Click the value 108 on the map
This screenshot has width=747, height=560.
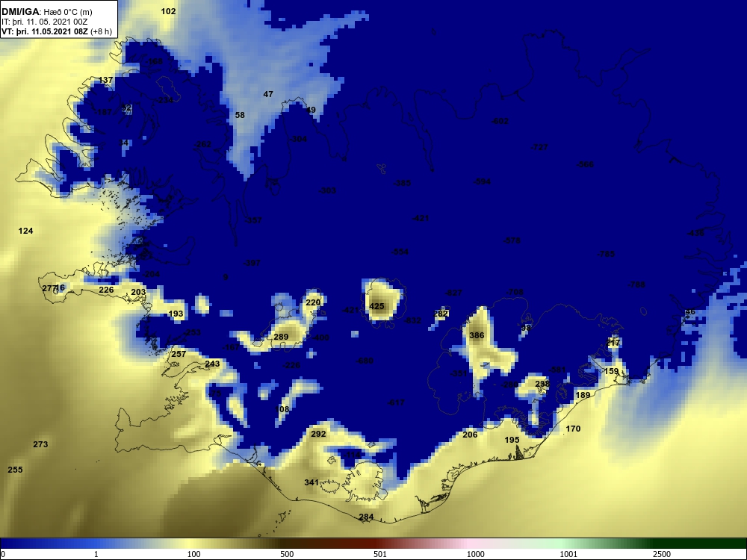(x=282, y=409)
